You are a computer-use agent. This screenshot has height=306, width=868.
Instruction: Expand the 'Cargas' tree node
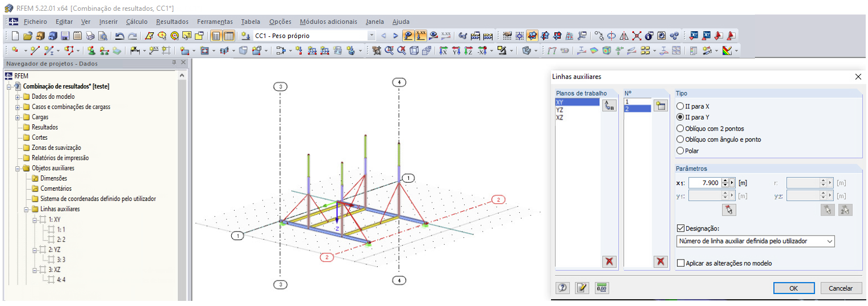coord(18,117)
